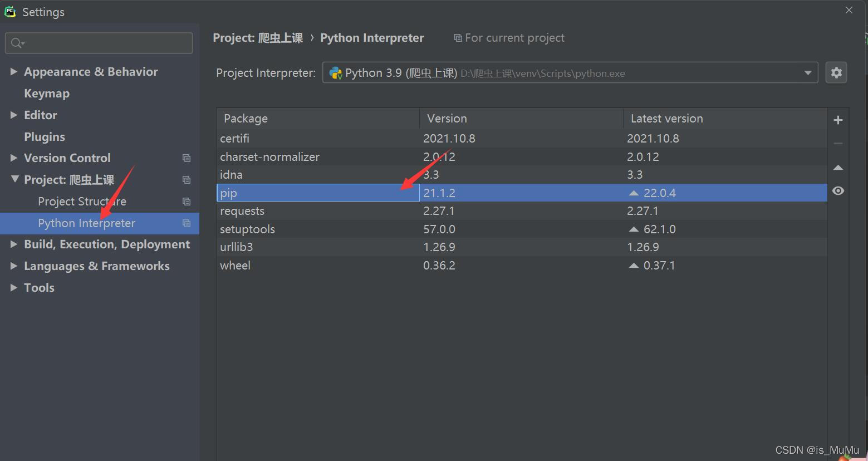Click the copy icon beside Project: 爬虫上课
Viewport: 868px width, 461px height.
tap(187, 180)
